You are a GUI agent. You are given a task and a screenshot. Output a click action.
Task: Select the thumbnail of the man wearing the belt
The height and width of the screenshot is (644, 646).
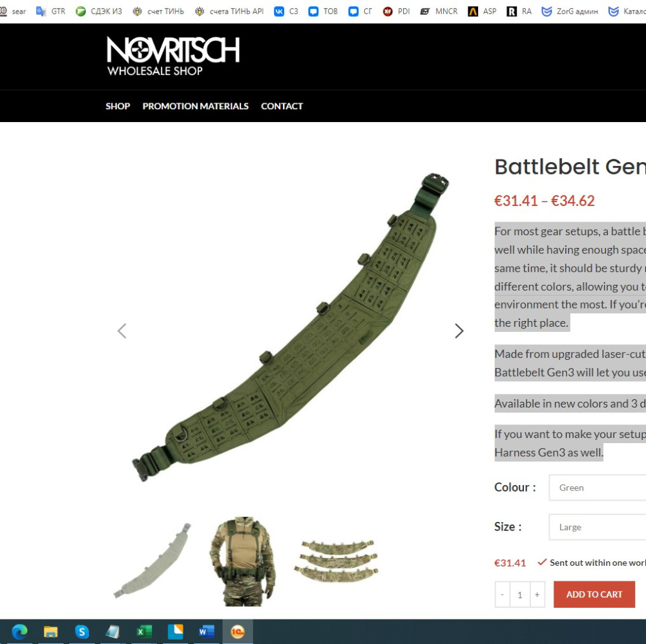point(243,561)
